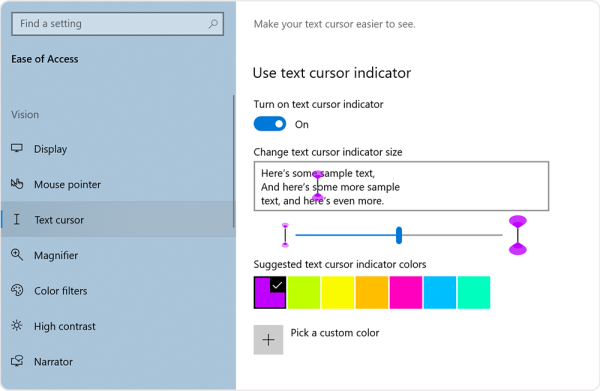Click the Mouse pointer hand icon
The width and height of the screenshot is (600, 391).
pos(17,184)
